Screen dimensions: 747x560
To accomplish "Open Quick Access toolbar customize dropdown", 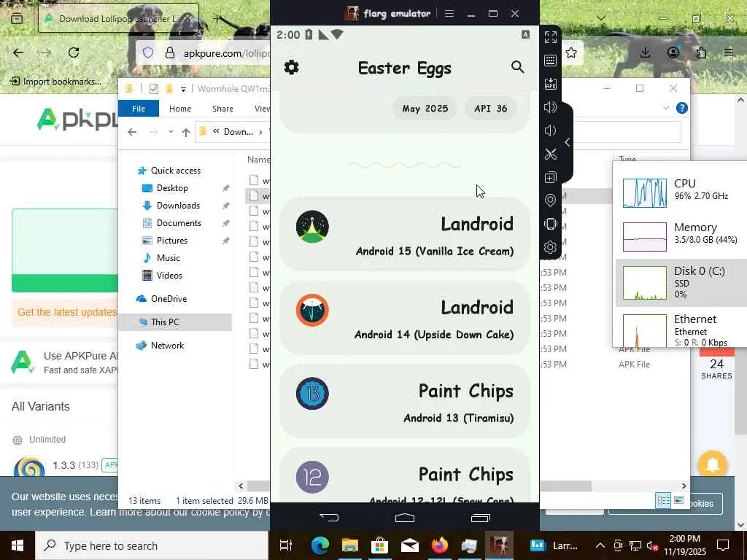I will (x=183, y=89).
